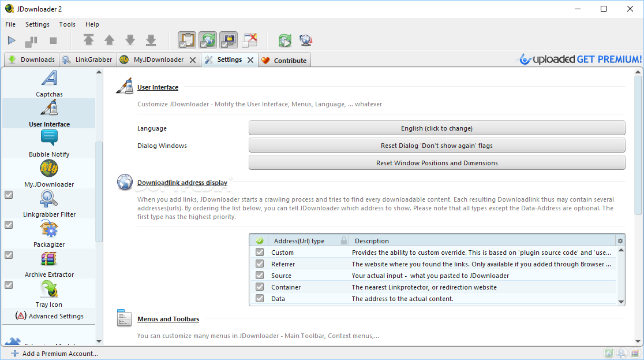Click Reset Window Positions and Dimensions
This screenshot has height=360, width=644.
(437, 162)
